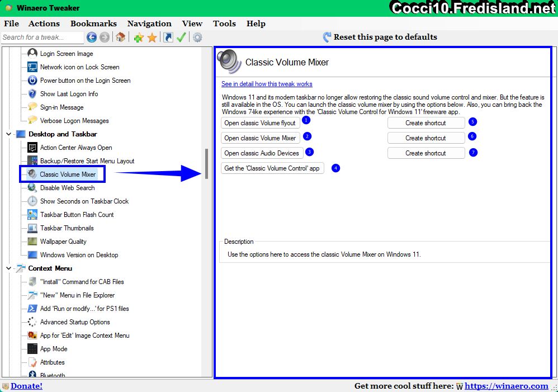The height and width of the screenshot is (392, 558).
Task: Click Get the 'Classic Volume Control' app
Action: [x=272, y=168]
